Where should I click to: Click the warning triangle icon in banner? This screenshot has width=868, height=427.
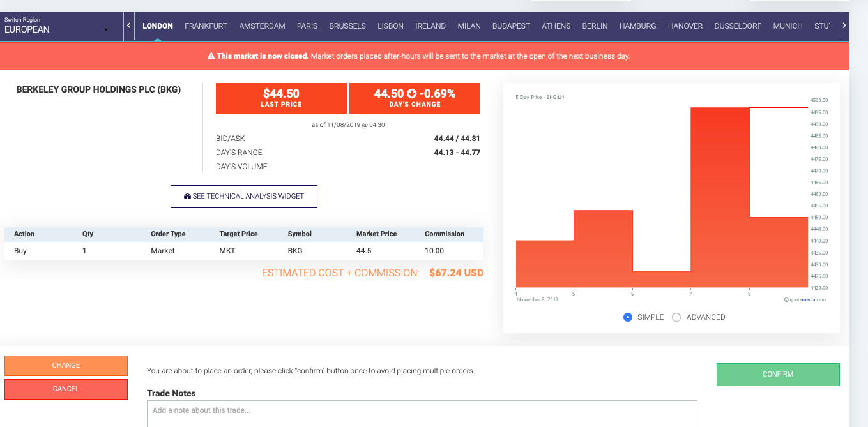(x=211, y=56)
